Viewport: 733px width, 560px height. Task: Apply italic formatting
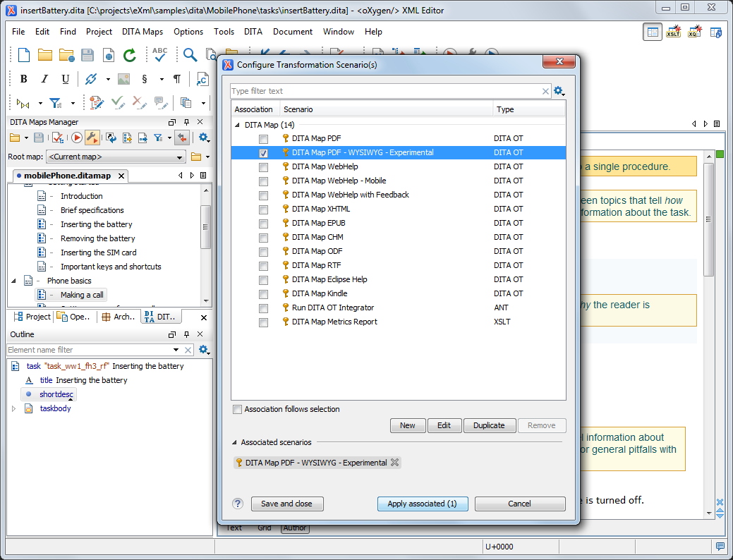click(x=44, y=79)
